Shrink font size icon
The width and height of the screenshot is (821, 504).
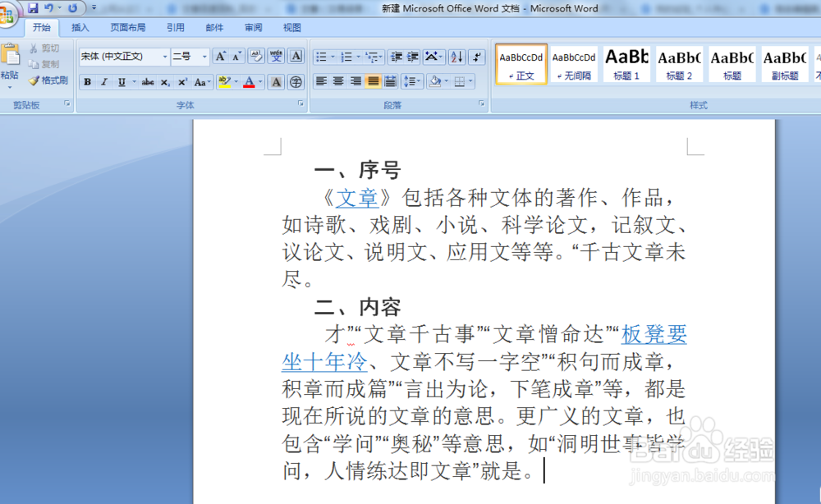(x=236, y=57)
